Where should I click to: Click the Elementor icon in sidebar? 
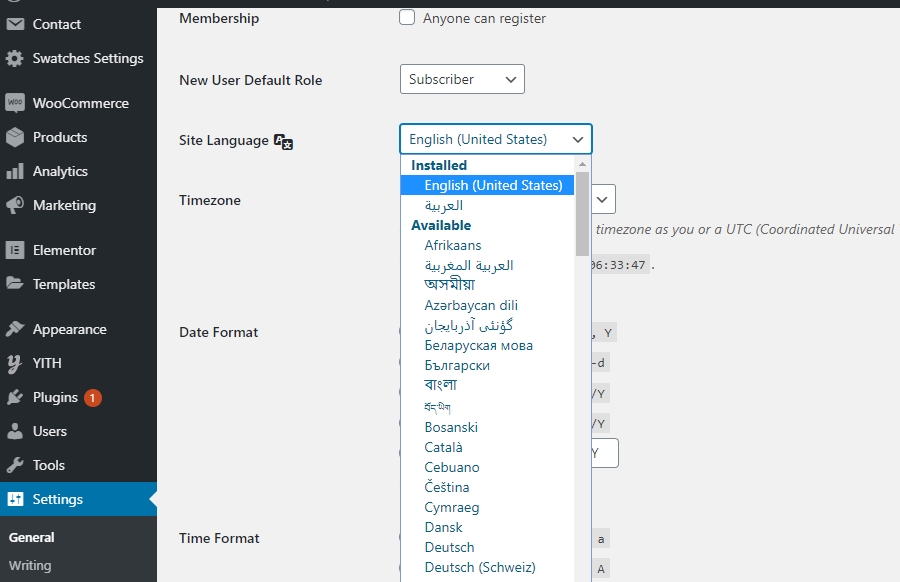tap(15, 250)
